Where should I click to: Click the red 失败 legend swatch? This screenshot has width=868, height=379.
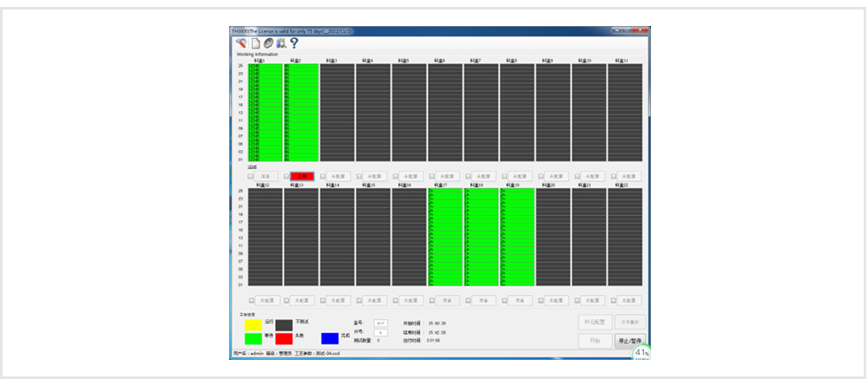(x=284, y=338)
